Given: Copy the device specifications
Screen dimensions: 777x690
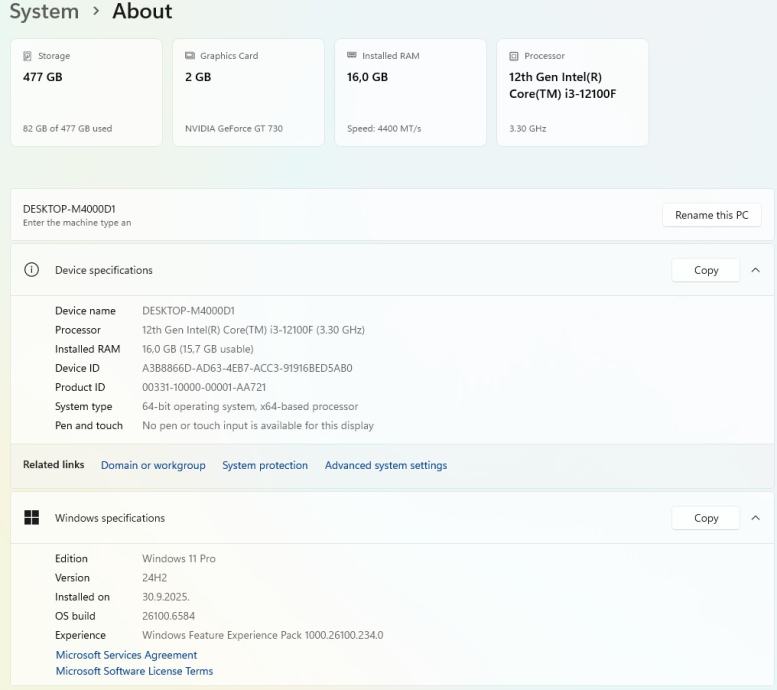Looking at the screenshot, I should (706, 270).
